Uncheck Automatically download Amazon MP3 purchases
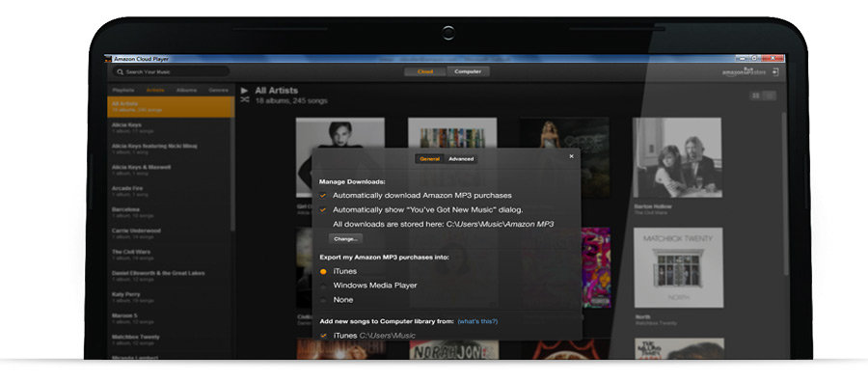The width and height of the screenshot is (868, 382). 323,196
